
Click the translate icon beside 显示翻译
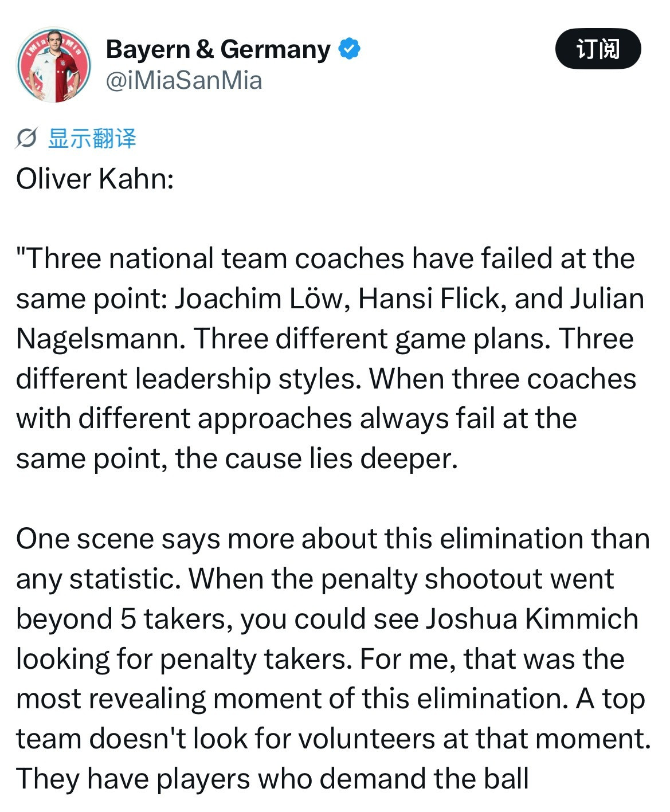[x=26, y=138]
